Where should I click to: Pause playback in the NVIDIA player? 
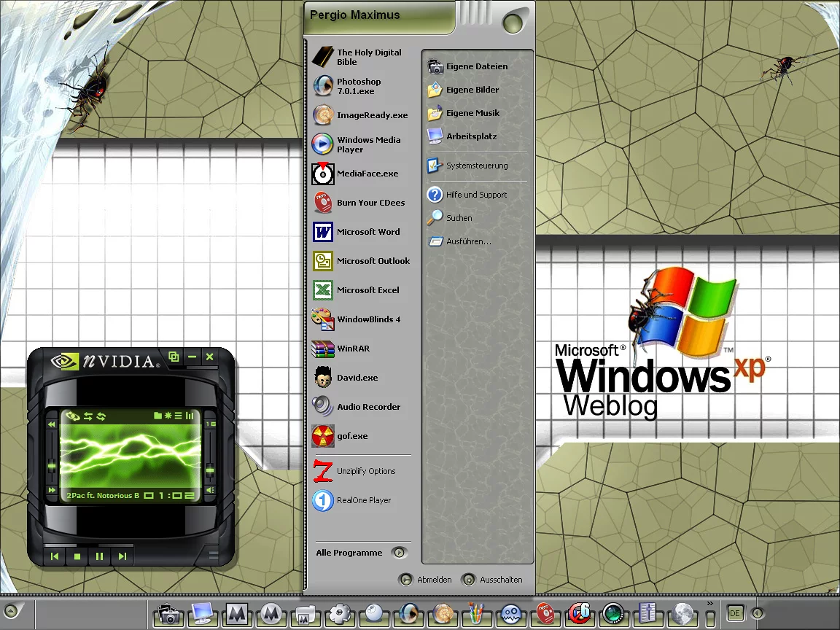[x=100, y=556]
